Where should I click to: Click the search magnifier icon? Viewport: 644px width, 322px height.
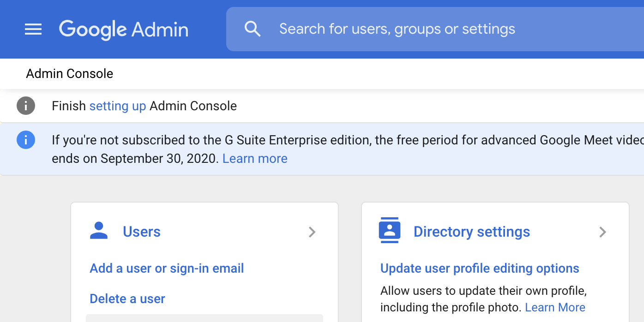pyautogui.click(x=253, y=28)
